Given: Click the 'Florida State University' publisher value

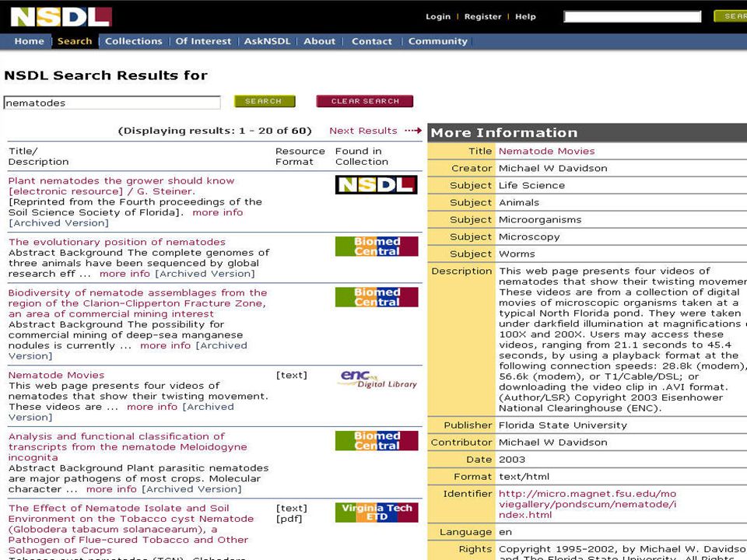Looking at the screenshot, I should 563,425.
